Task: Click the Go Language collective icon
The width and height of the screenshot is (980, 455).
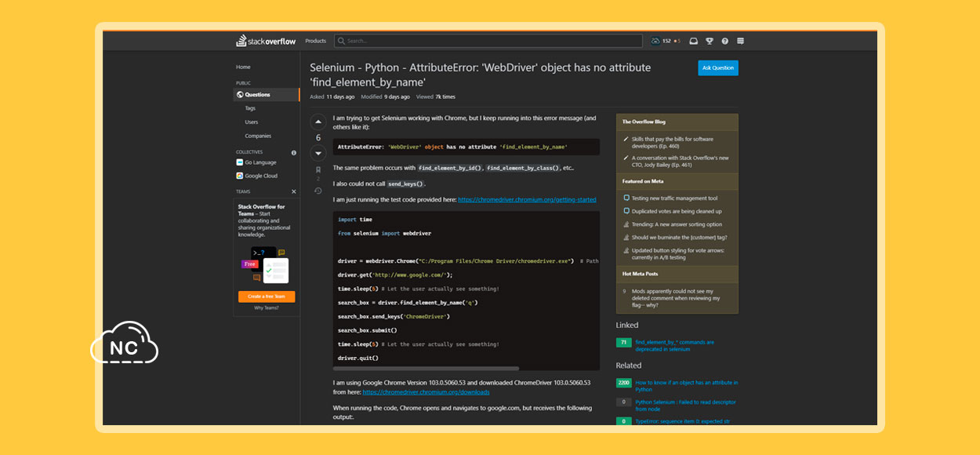Action: pyautogui.click(x=240, y=162)
